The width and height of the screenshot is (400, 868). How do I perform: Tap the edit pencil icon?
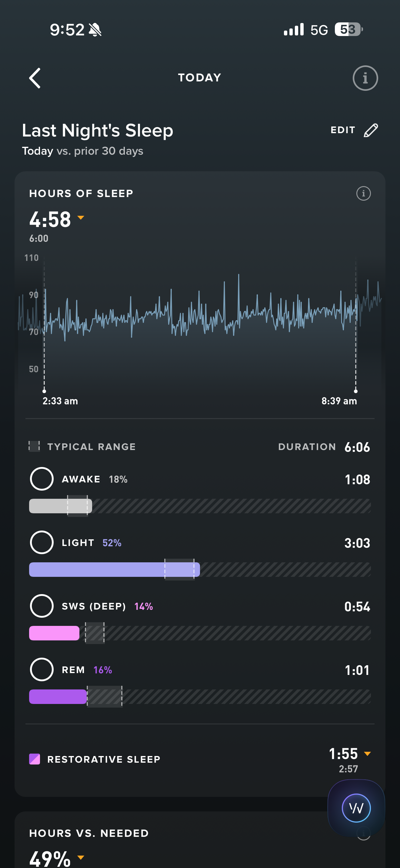coord(371,130)
